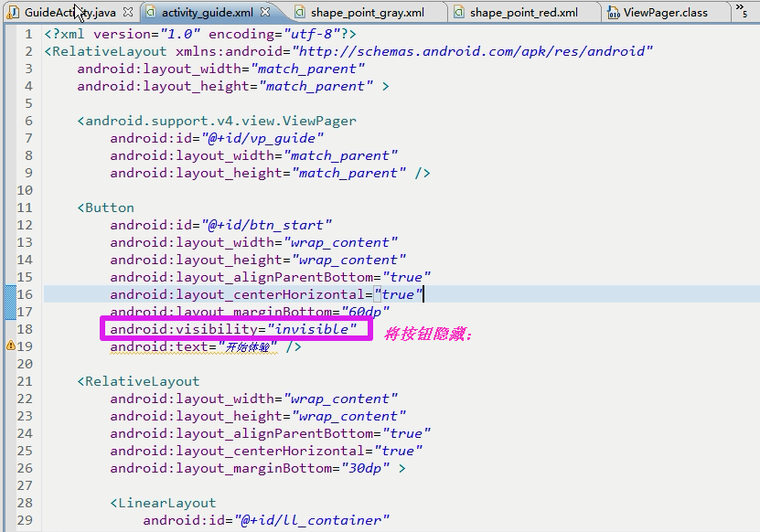Close the activity_guide.xml editor tab
Screen dimensions: 760x532
click(264, 12)
